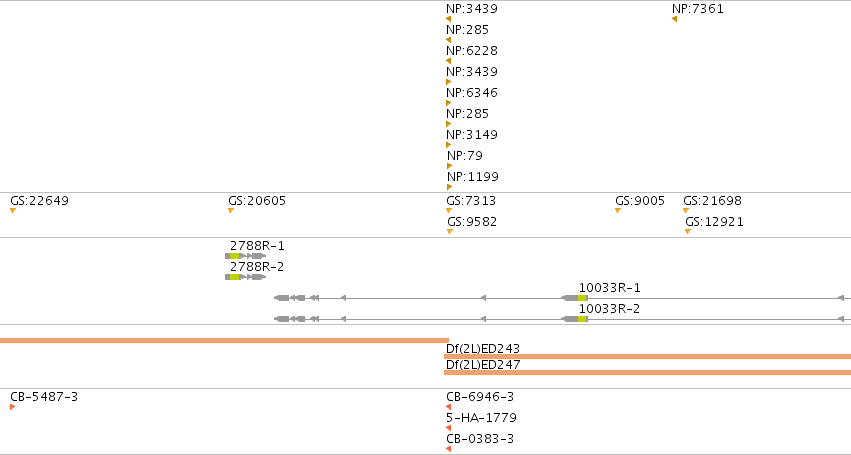Click the red arrow marker for CB-5487-3

click(x=12, y=407)
